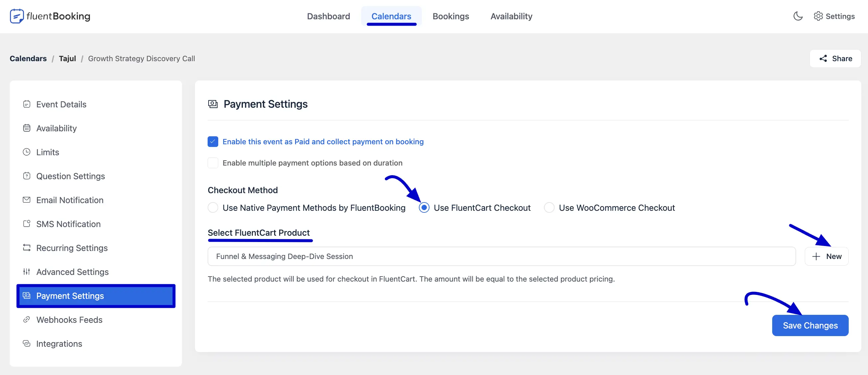Viewport: 868px width, 375px height.
Task: Select Use WooCommerce Checkout radio
Action: click(x=549, y=208)
